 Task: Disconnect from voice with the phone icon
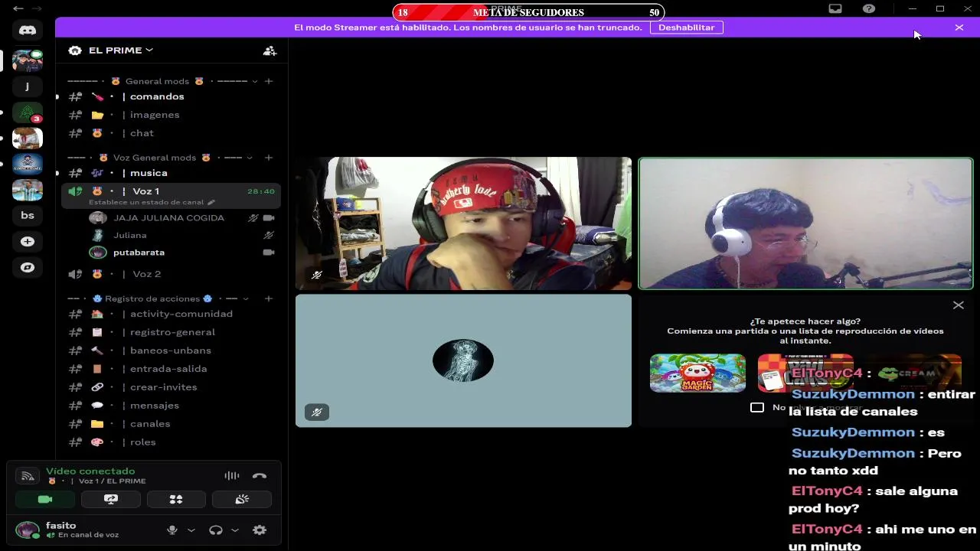260,475
